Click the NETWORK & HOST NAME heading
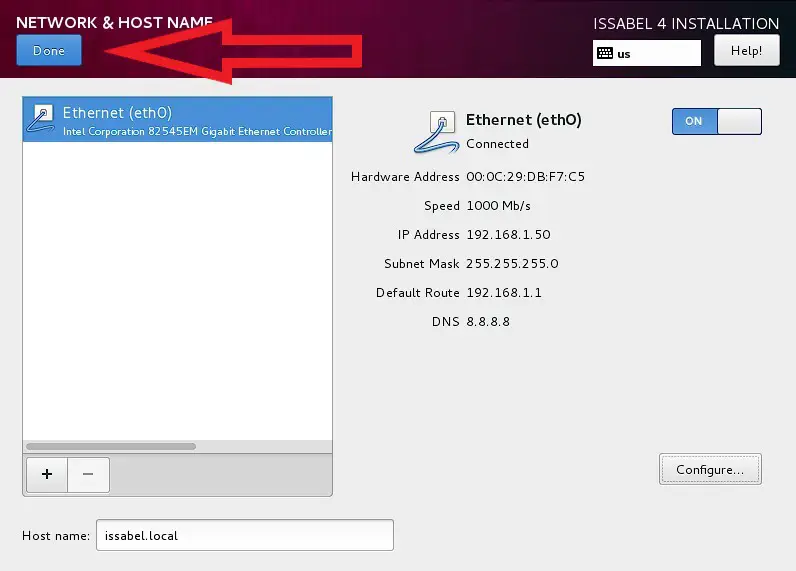Image resolution: width=796 pixels, height=571 pixels. point(114,22)
